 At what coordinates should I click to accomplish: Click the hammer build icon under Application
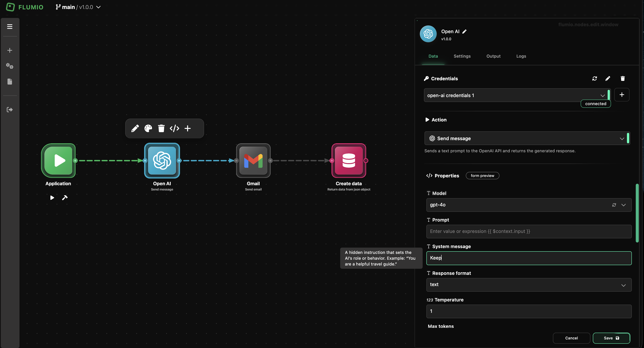(x=65, y=198)
